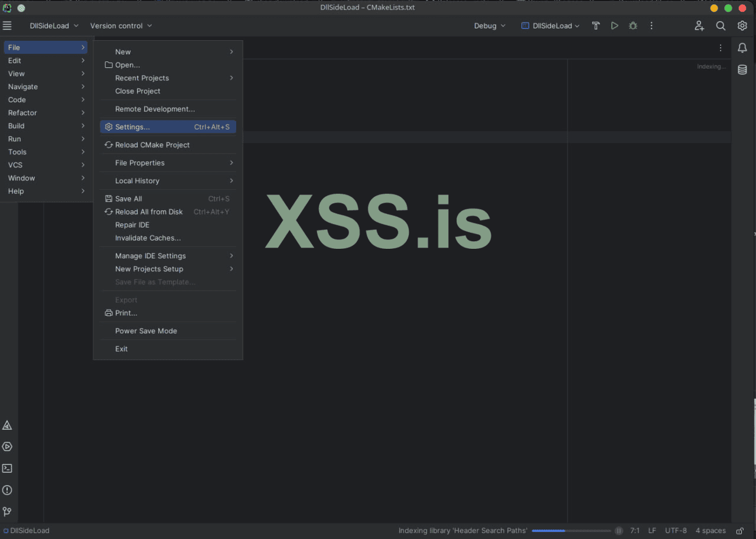
Task: Open the Notifications bell panel
Action: [x=742, y=48]
